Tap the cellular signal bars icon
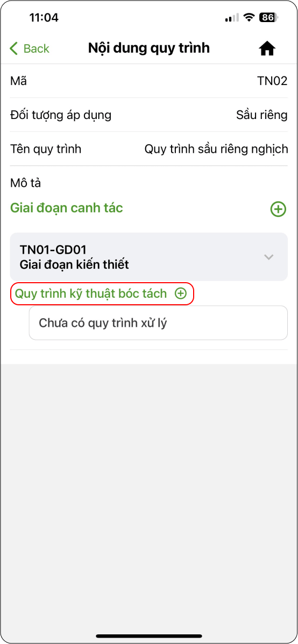Screen dimensions: 298x644 click(232, 18)
